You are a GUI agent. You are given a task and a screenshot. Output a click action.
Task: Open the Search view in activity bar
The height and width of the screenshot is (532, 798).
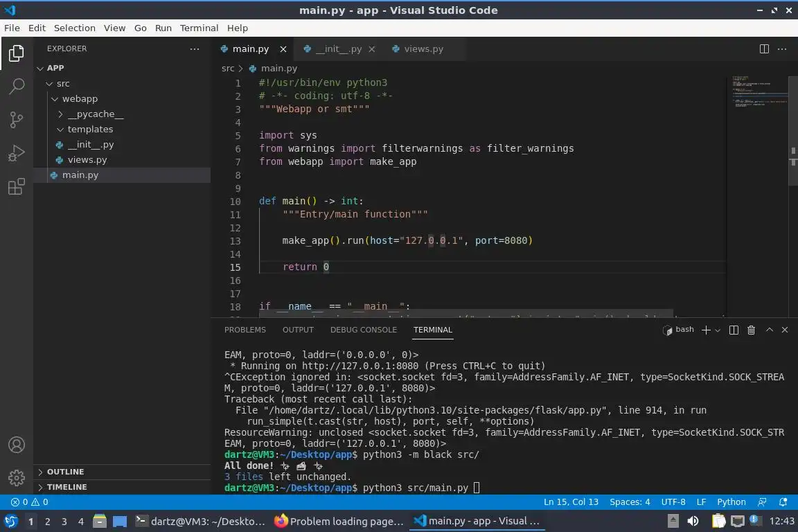point(17,86)
